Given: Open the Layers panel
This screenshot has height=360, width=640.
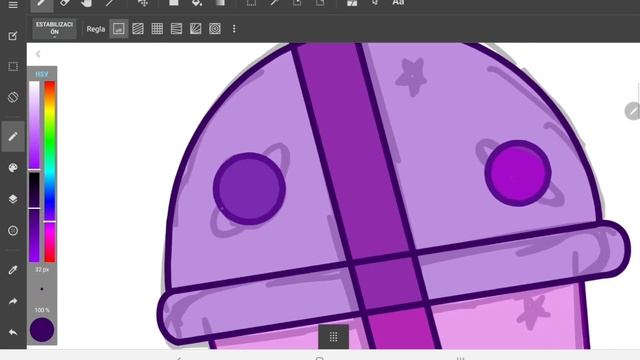Looking at the screenshot, I should coord(13,199).
